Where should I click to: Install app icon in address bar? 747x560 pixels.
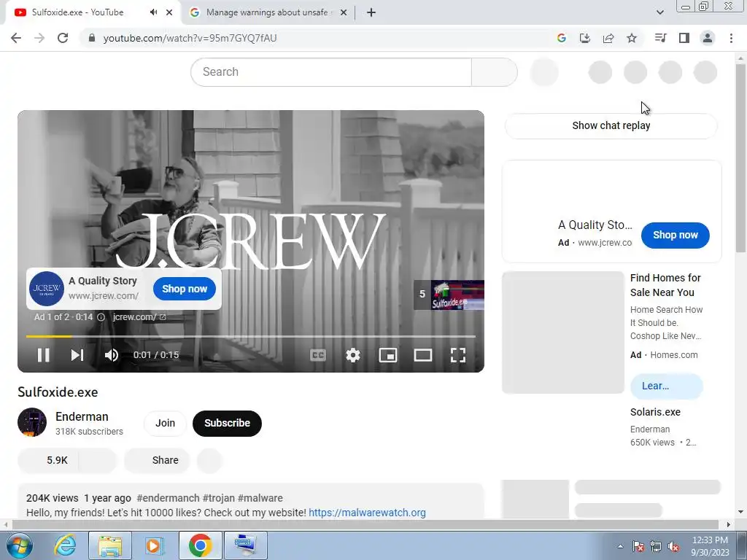[x=584, y=38]
